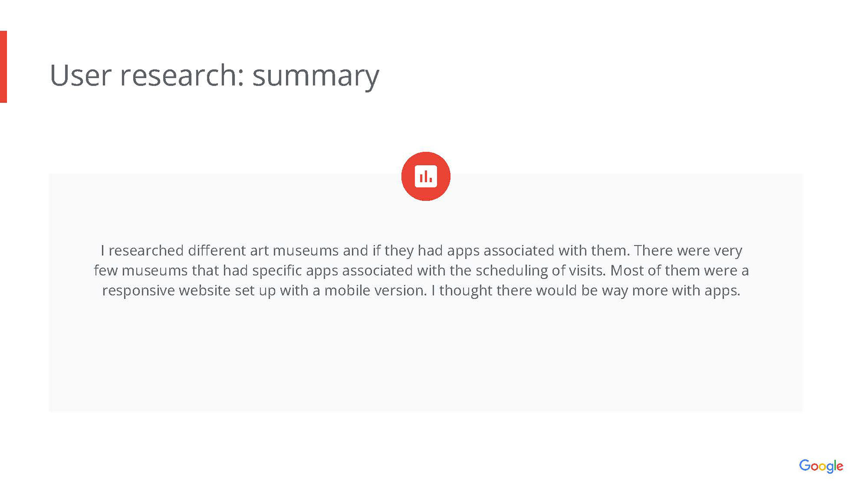Click the Google logo
Image resolution: width=868 pixels, height=488 pixels.
click(821, 466)
